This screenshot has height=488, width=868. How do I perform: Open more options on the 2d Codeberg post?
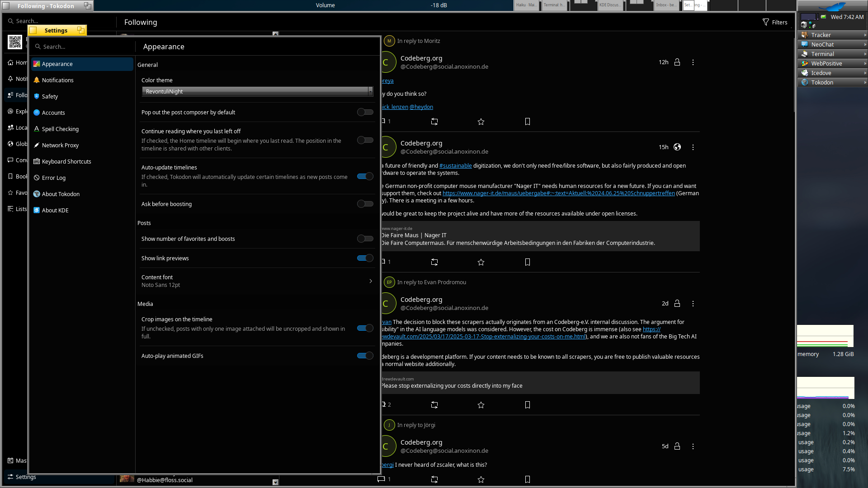point(693,304)
